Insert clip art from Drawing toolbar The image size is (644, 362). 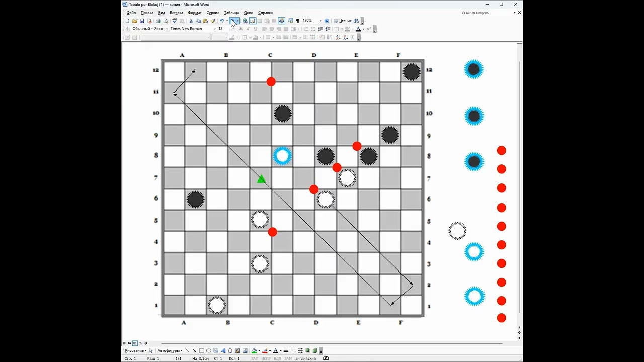(237, 350)
